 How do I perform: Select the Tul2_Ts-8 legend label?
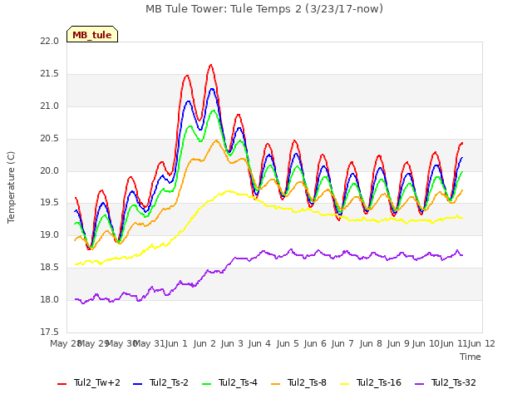[x=307, y=382]
